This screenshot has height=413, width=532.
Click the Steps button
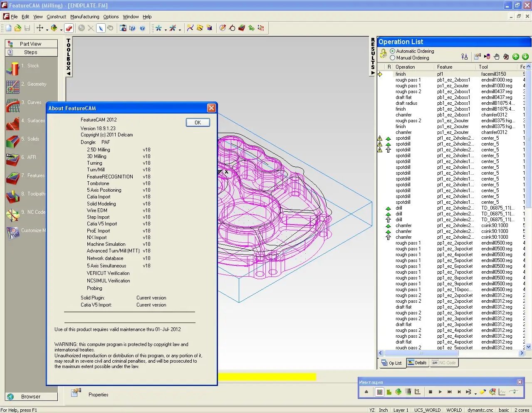31,52
